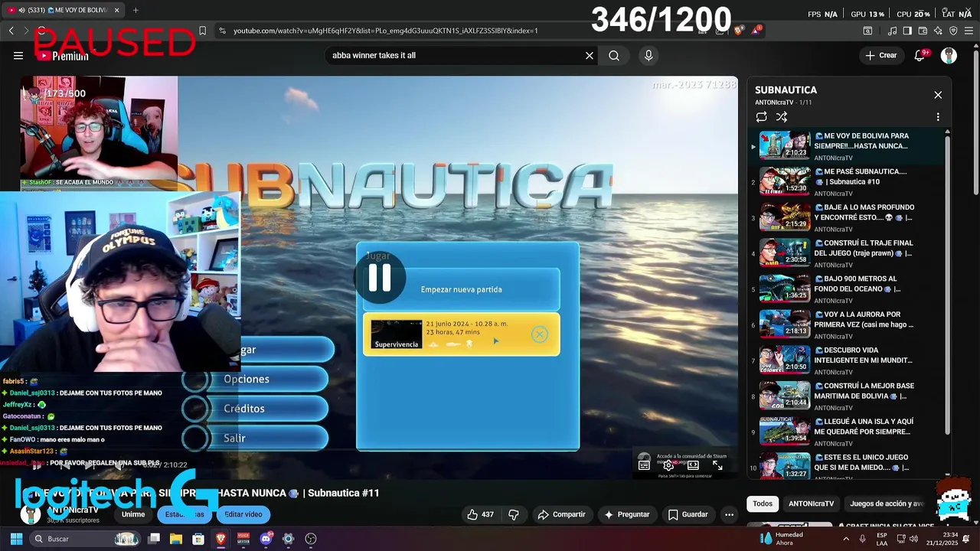Open the Preguntar AI button

(x=626, y=514)
